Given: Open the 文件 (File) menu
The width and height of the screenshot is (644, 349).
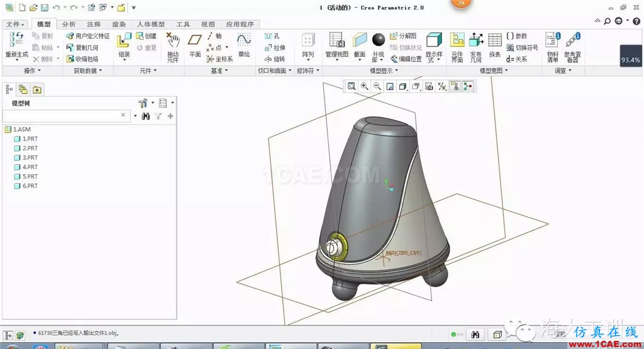Looking at the screenshot, I should click(15, 25).
